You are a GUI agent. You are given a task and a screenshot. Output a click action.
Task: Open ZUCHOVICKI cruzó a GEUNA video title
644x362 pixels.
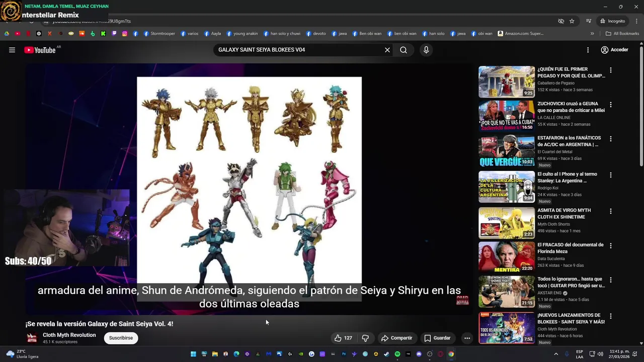[x=571, y=107]
